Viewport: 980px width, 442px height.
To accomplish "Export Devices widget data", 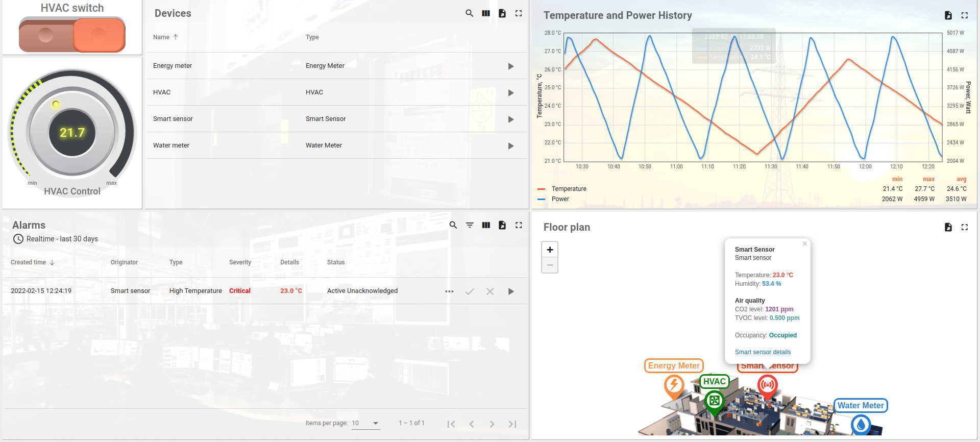I will point(502,13).
